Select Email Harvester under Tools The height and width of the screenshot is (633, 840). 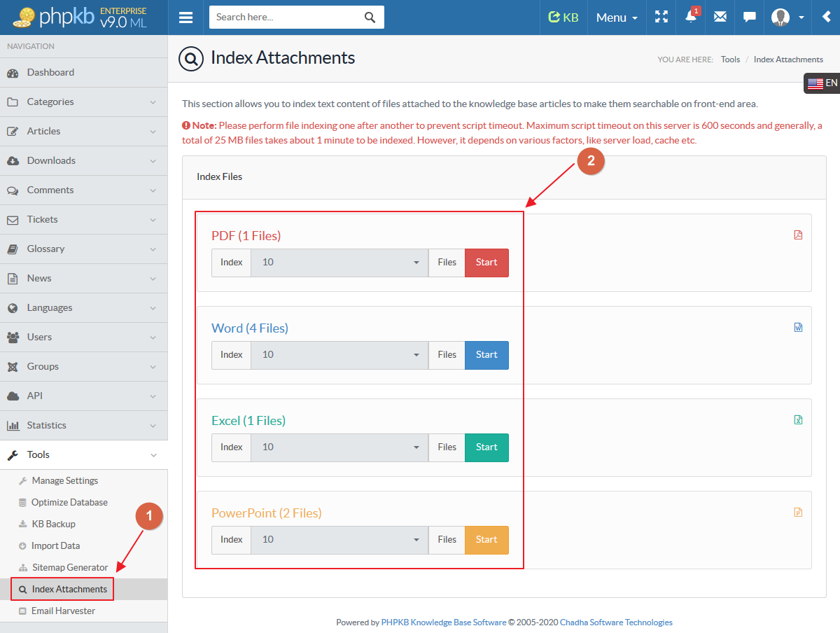63,611
